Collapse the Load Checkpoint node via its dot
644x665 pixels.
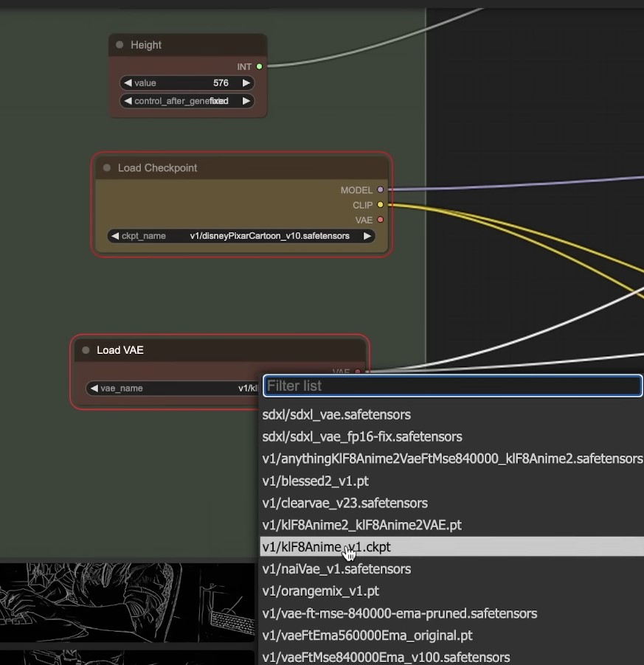tap(107, 168)
